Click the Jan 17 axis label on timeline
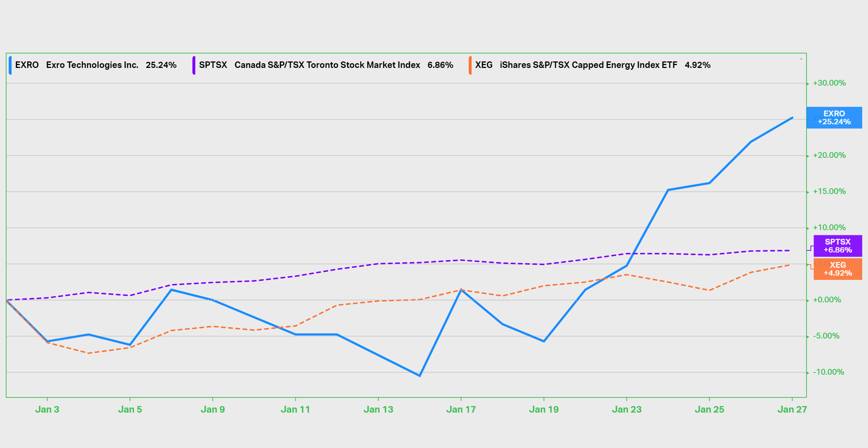This screenshot has height=448, width=868. click(x=462, y=409)
